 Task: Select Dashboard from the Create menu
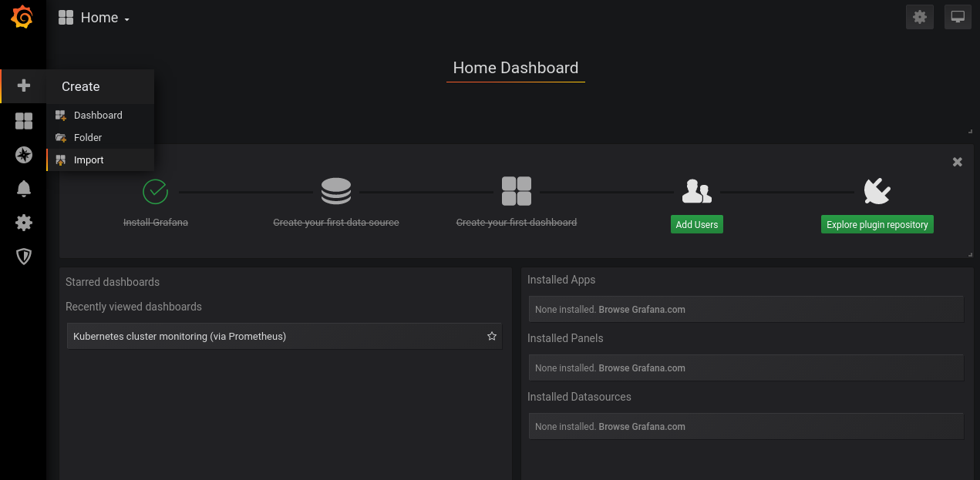click(x=98, y=116)
